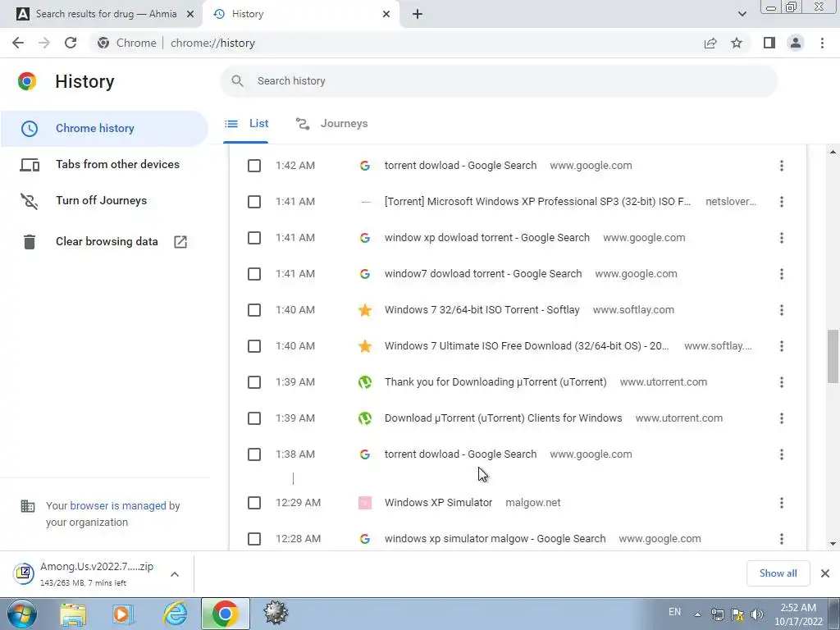The width and height of the screenshot is (840, 630).
Task: Close the Ahmia search results tab
Action: (x=189, y=14)
